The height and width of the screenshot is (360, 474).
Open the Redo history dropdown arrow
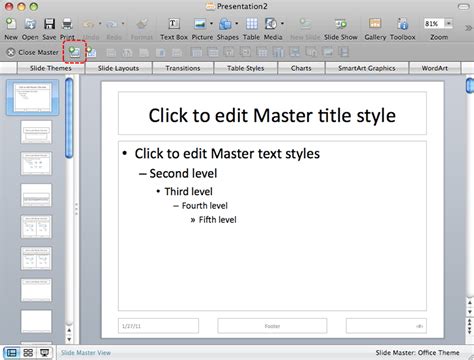pos(123,24)
